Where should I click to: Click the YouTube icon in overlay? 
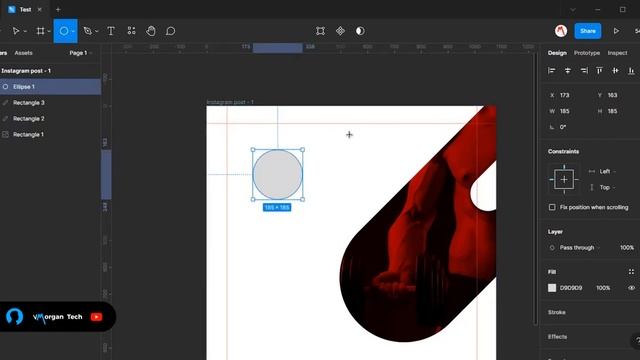(x=96, y=317)
